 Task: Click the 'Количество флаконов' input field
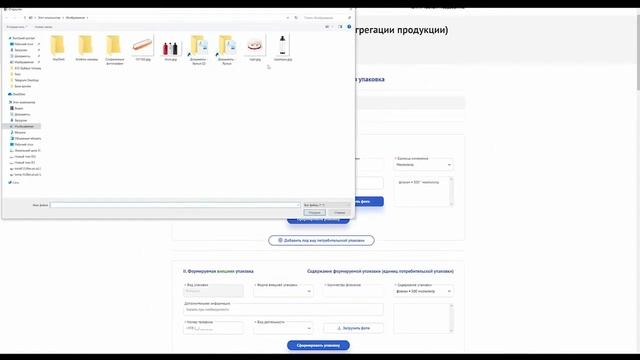[x=354, y=291]
